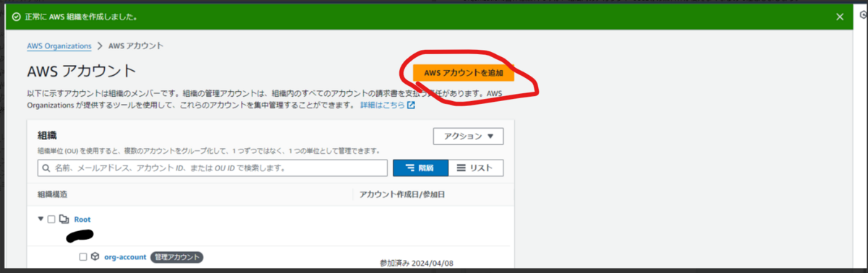Open the org-account link
Viewport: 868px width, 273px height.
pos(125,256)
